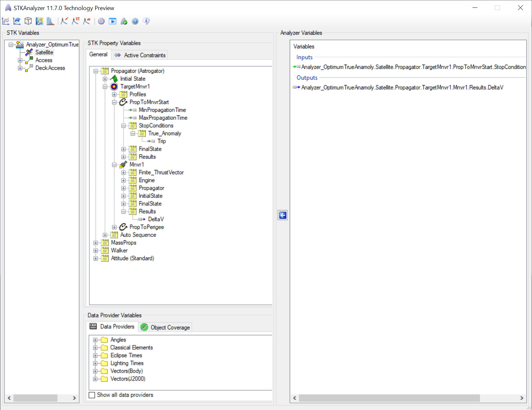Select the DeckAccess object in STK Variables

tap(50, 68)
